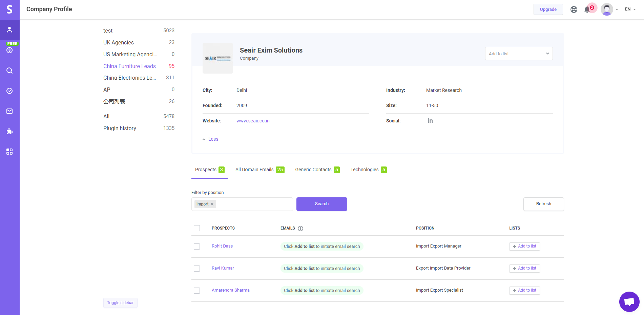This screenshot has height=315, width=644.
Task: Open the notifications bell
Action: (587, 9)
